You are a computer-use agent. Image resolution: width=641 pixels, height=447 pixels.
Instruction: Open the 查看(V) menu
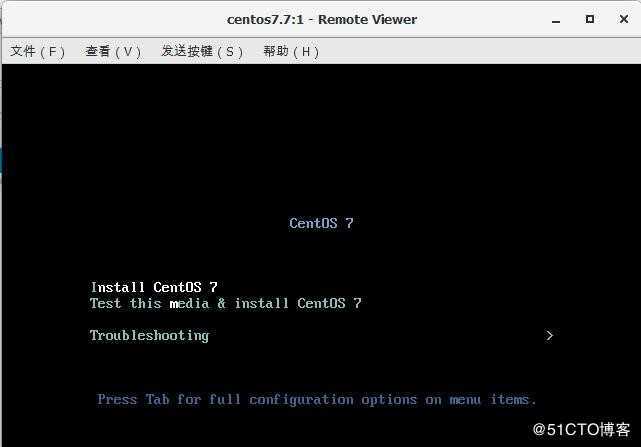coord(113,52)
